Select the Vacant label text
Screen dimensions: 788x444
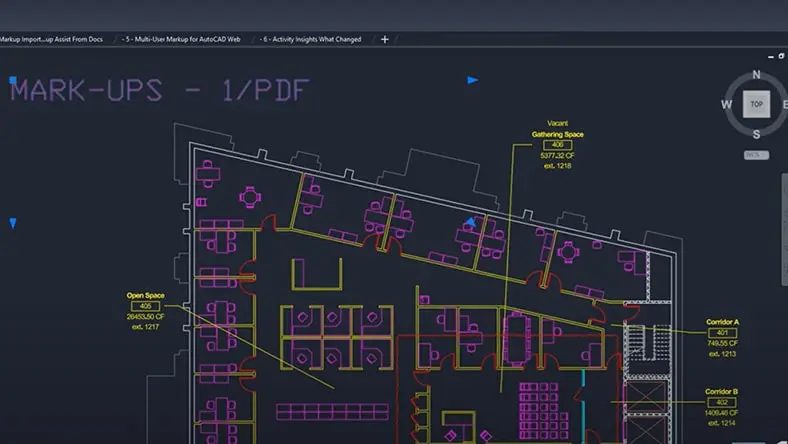(x=557, y=123)
